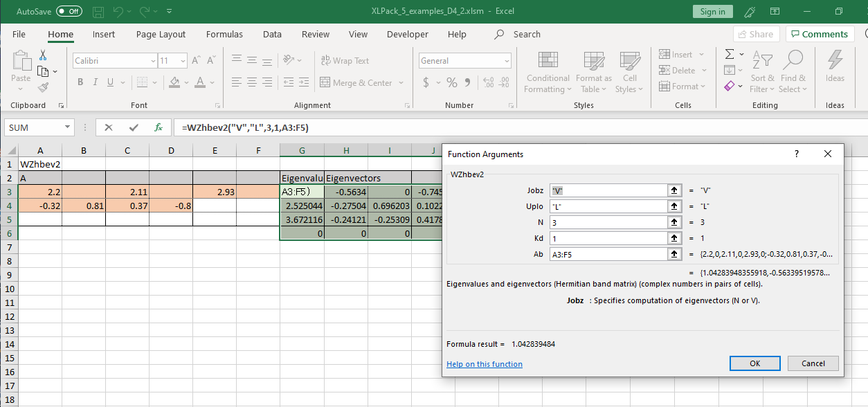Click Percent Style icon

tap(452, 82)
